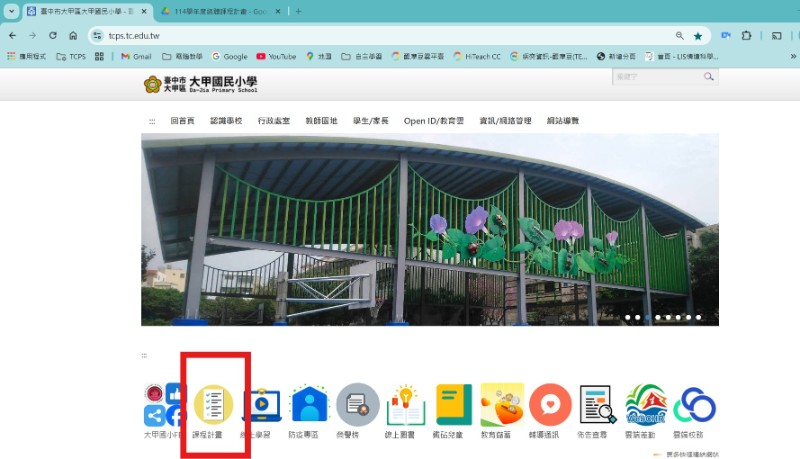Expand the browser tab search chevron
The height and width of the screenshot is (459, 800).
[x=12, y=11]
